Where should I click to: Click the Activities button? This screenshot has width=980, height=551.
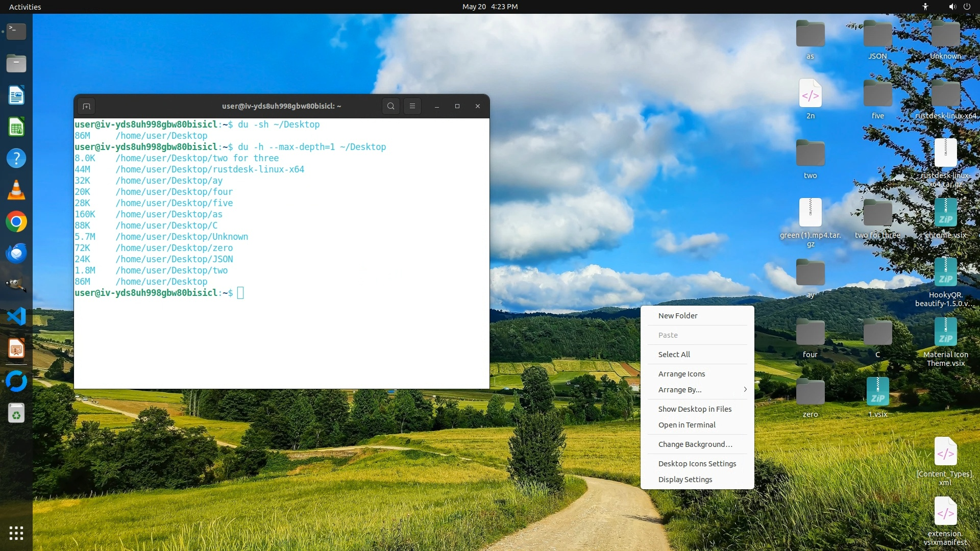(25, 7)
